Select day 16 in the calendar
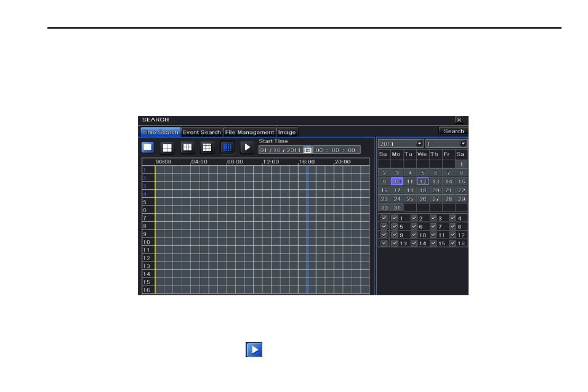This screenshot has width=588, height=392. [x=384, y=190]
